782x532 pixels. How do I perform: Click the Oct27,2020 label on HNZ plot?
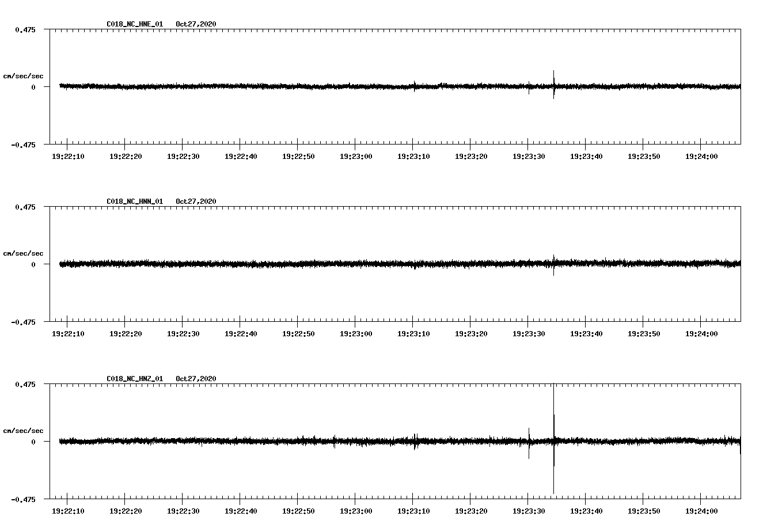(x=195, y=378)
